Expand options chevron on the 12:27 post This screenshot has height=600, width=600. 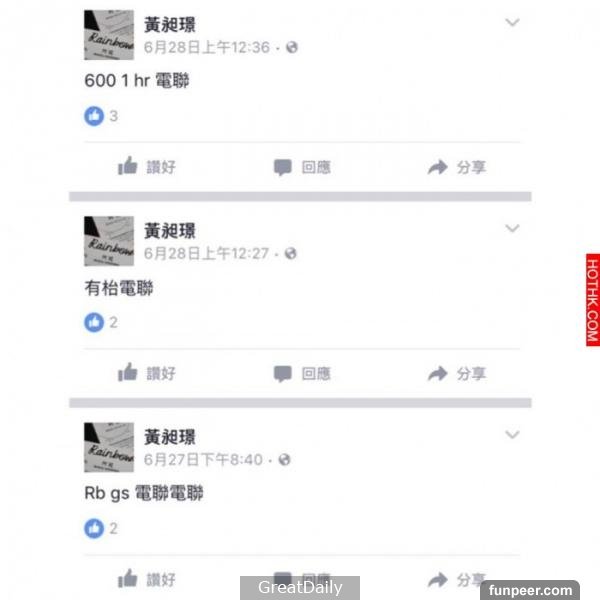point(512,228)
